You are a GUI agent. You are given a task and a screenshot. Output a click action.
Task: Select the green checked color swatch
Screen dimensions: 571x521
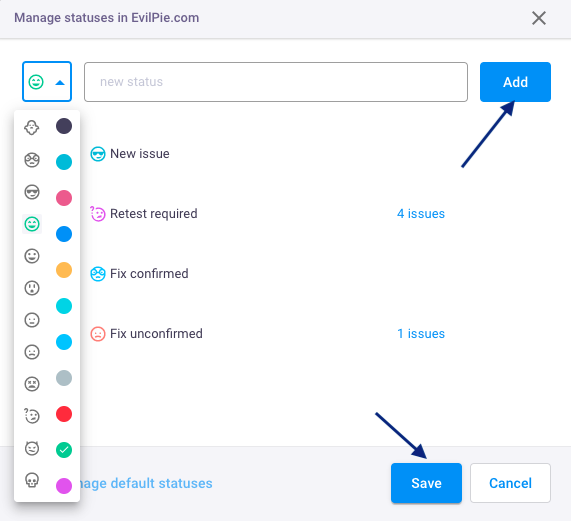[64, 450]
